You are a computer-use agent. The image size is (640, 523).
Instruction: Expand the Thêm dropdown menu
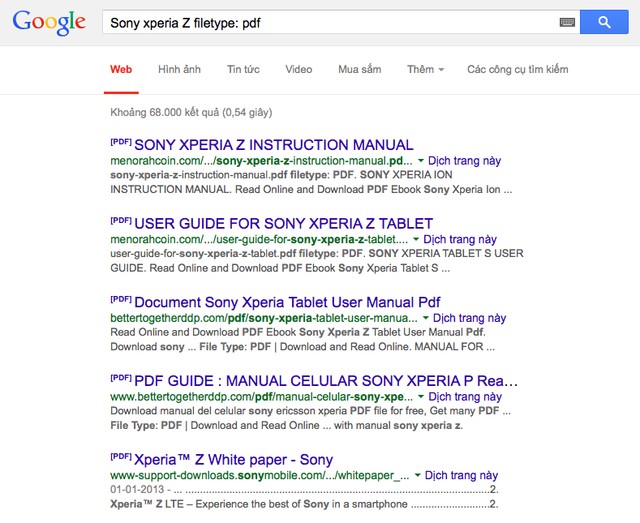tap(425, 69)
